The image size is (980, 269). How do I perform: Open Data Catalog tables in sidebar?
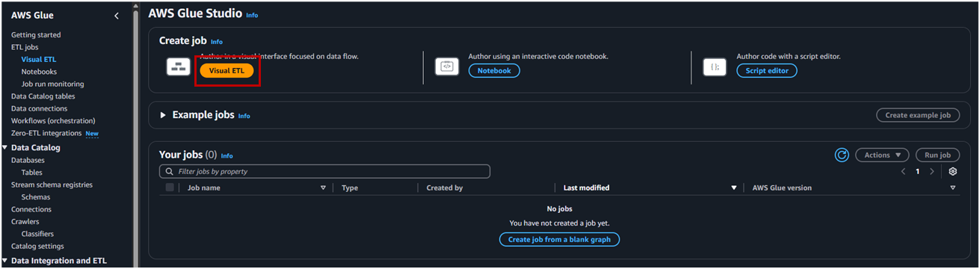tap(43, 96)
